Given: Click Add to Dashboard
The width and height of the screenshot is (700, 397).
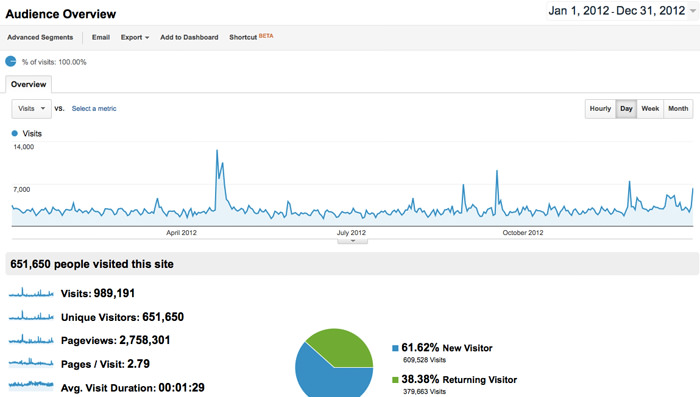Looking at the screenshot, I should [x=189, y=37].
